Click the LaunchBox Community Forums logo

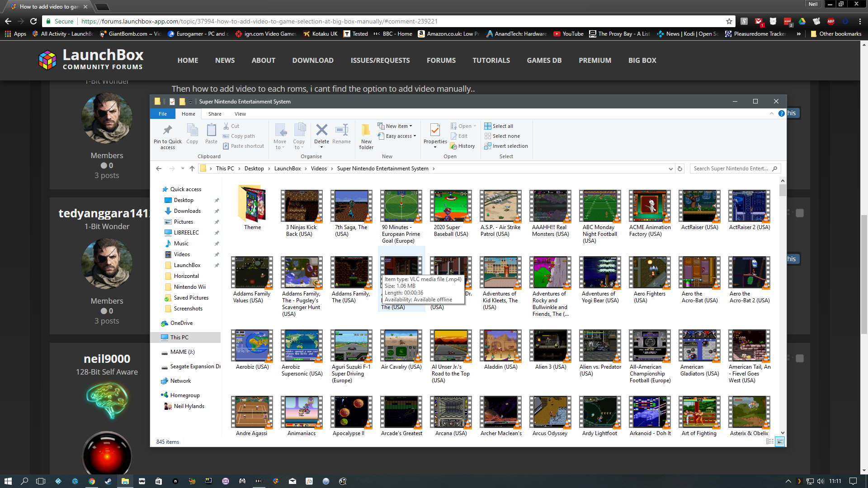pos(91,60)
